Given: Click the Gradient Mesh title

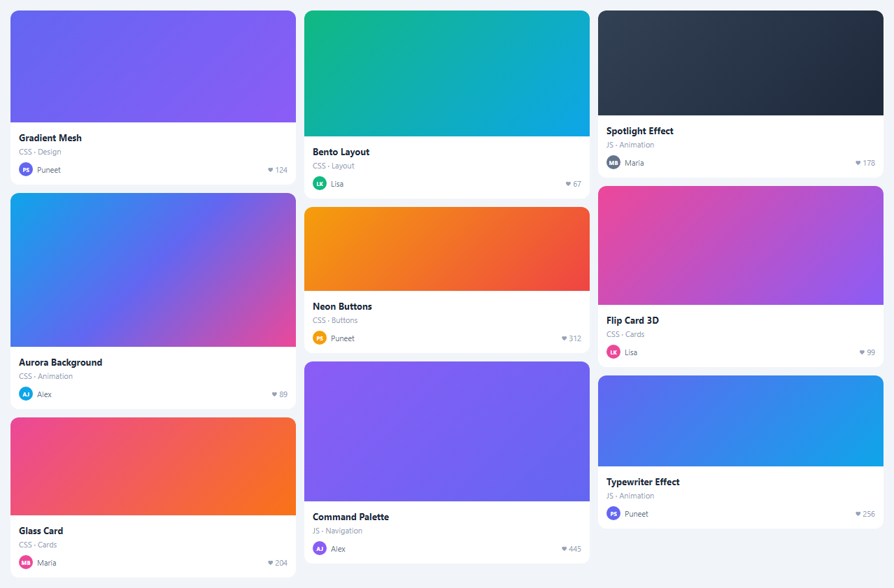Looking at the screenshot, I should pyautogui.click(x=50, y=138).
